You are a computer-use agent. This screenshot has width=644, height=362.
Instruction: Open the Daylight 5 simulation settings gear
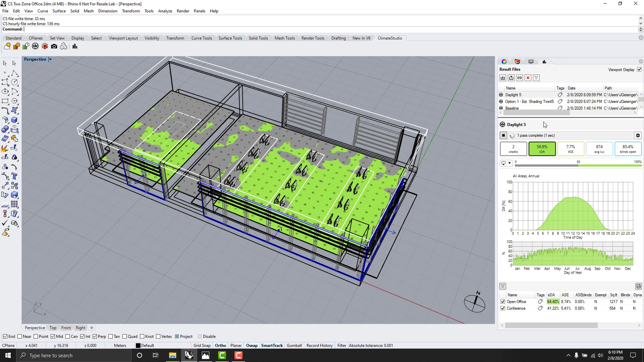638,135
